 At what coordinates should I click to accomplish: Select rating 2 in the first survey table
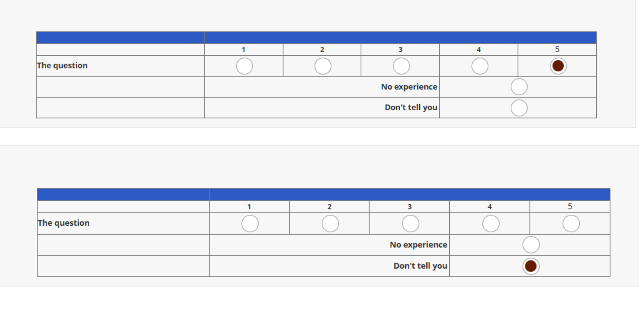323,66
